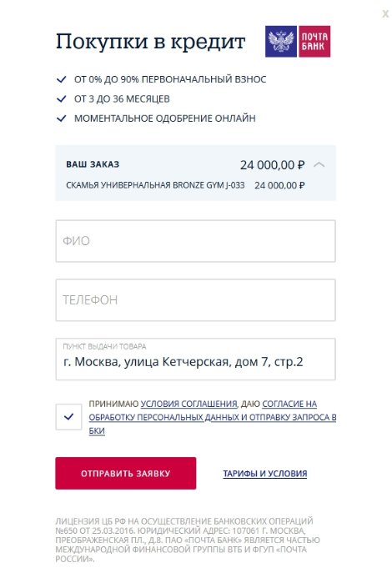Click the checkmark beside first payment line

61,79
